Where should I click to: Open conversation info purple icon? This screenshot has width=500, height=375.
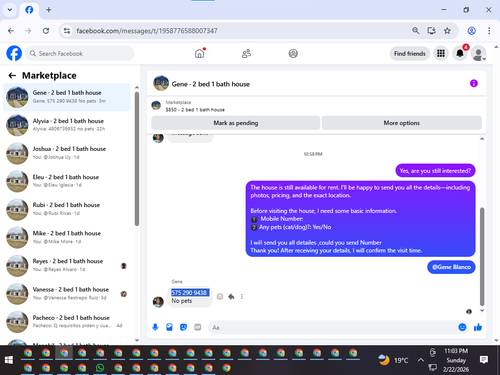point(474,83)
